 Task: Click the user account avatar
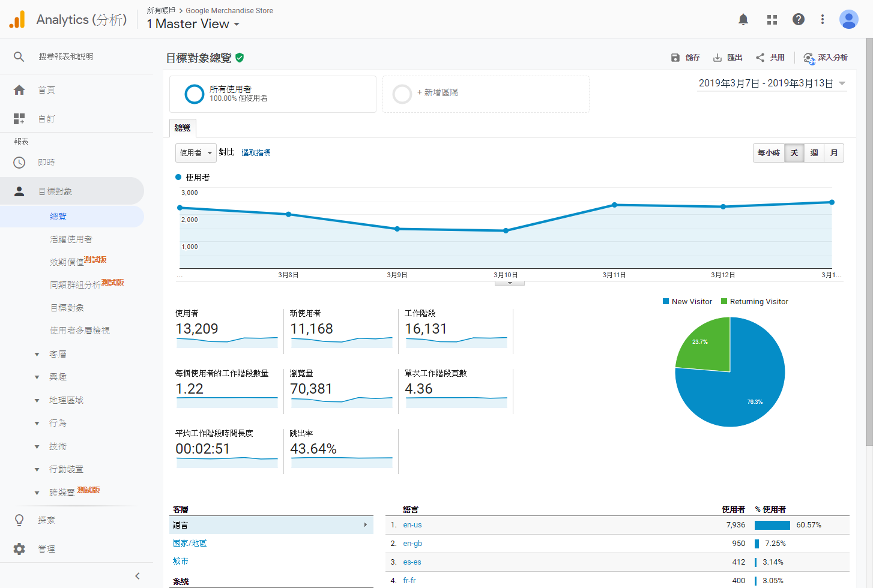848,20
